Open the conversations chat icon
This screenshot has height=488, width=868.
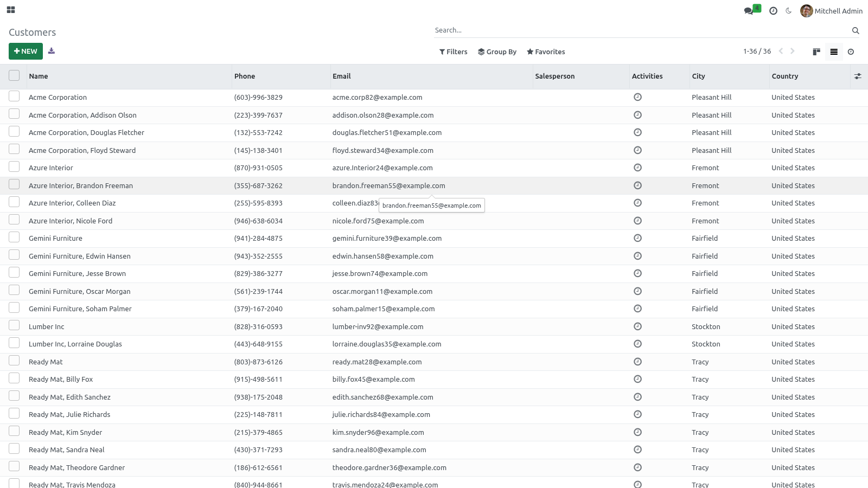coord(749,11)
